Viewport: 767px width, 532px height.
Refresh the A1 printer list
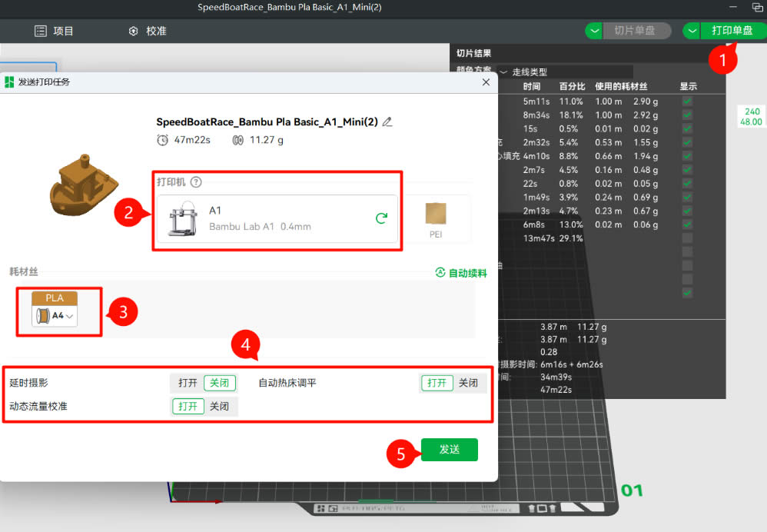point(380,218)
